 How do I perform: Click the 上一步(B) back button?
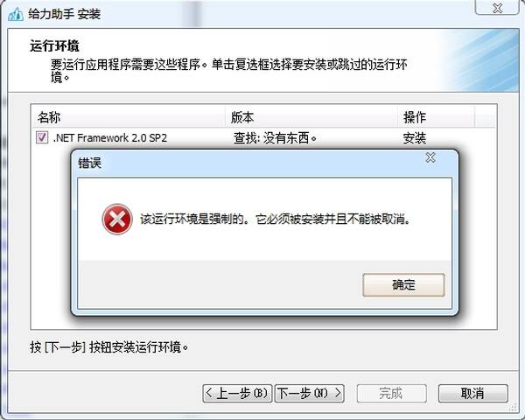click(x=237, y=393)
